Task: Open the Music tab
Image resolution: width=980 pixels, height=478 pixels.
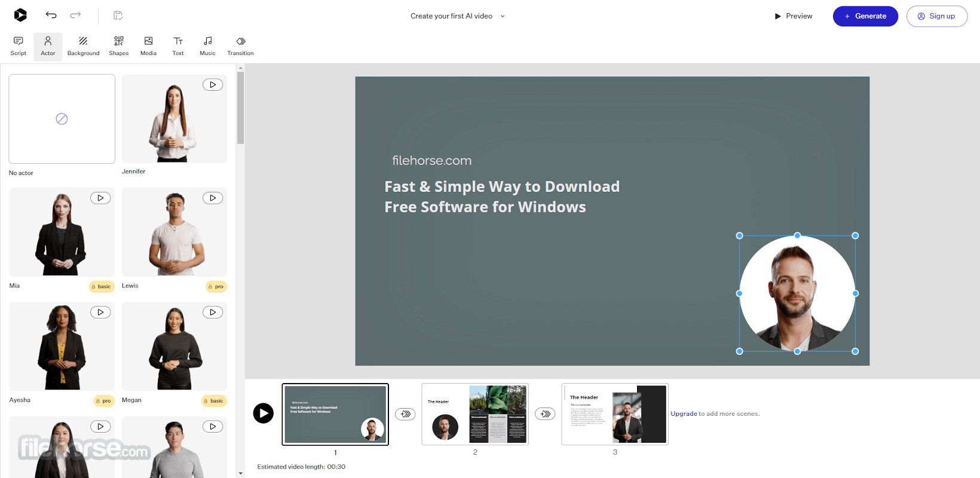Action: [x=207, y=46]
